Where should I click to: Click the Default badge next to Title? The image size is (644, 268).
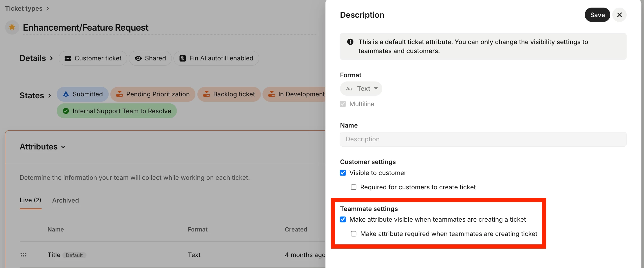click(x=74, y=255)
